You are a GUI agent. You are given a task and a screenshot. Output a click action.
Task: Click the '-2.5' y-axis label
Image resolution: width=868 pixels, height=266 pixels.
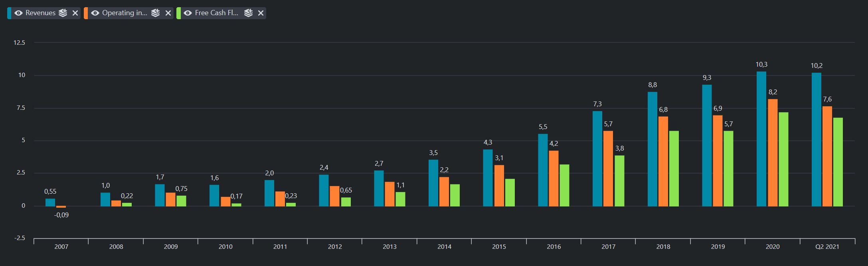click(x=20, y=238)
